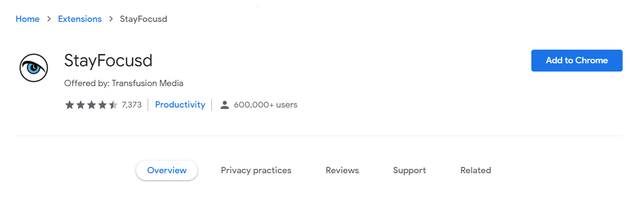This screenshot has width=644, height=201.
Task: Click the person icon beside the user count
Action: click(x=224, y=105)
